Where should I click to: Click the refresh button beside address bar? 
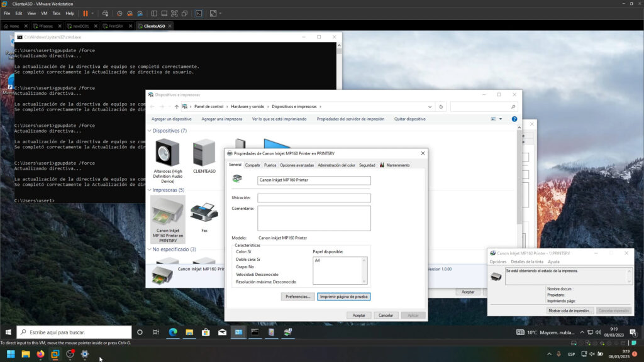[441, 107]
